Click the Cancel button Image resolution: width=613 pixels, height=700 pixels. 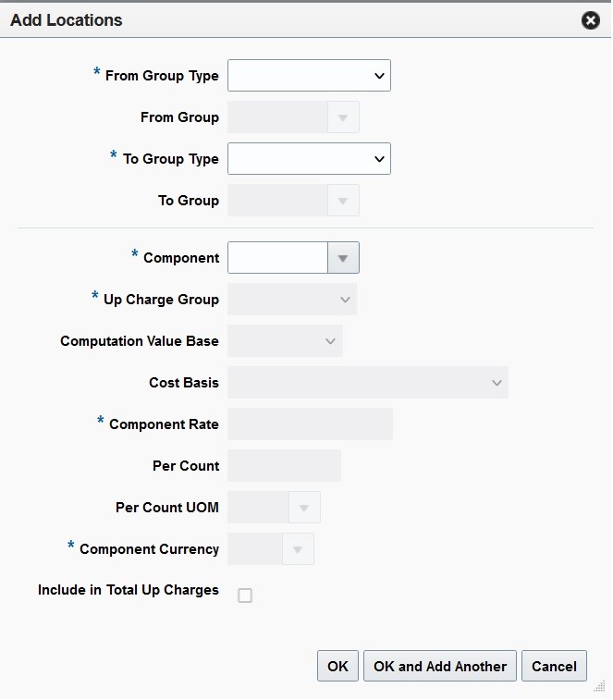coord(554,666)
